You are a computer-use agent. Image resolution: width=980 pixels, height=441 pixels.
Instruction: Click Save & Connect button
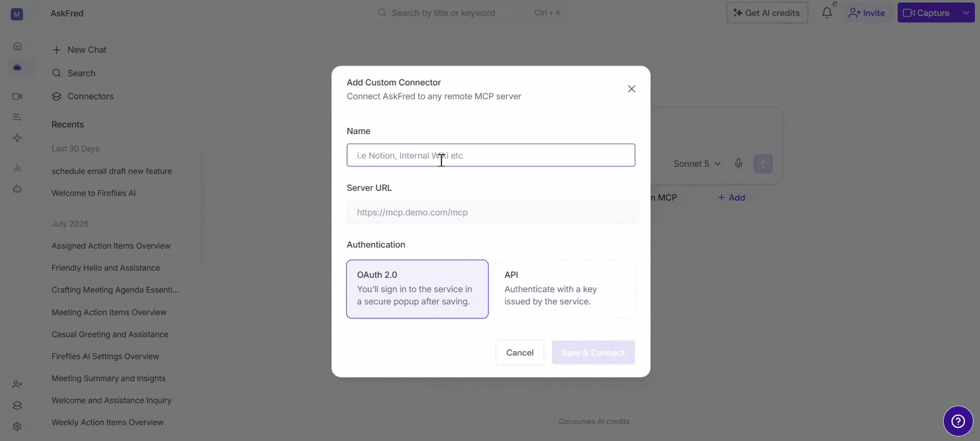(593, 353)
